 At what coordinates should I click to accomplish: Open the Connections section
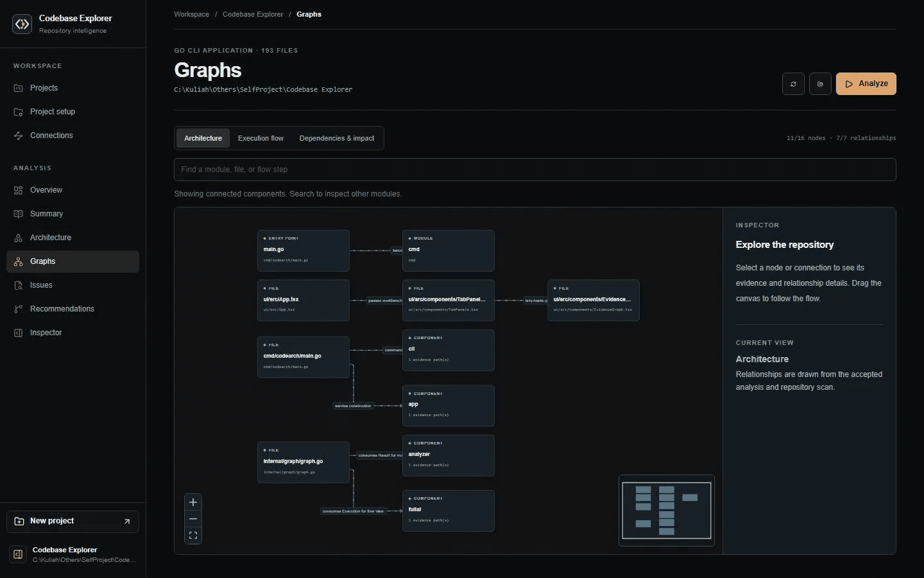(x=73, y=136)
